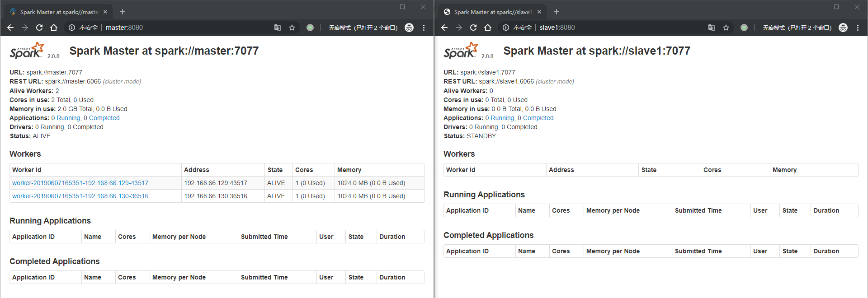
Task: Open Completed applications link on master page
Action: (x=104, y=118)
